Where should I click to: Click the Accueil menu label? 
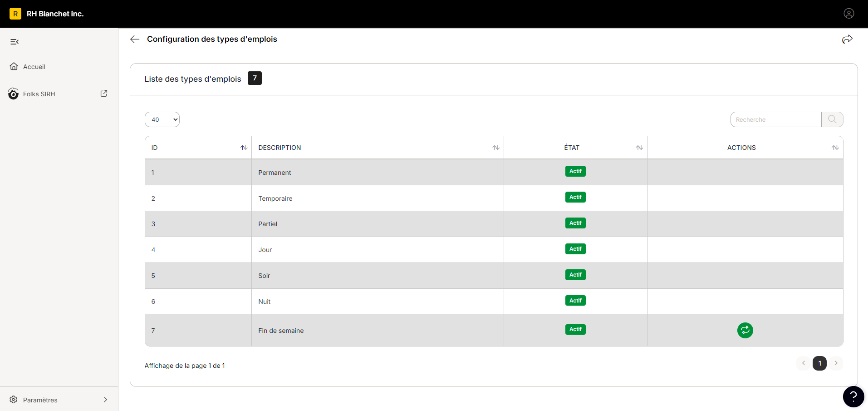pyautogui.click(x=34, y=67)
